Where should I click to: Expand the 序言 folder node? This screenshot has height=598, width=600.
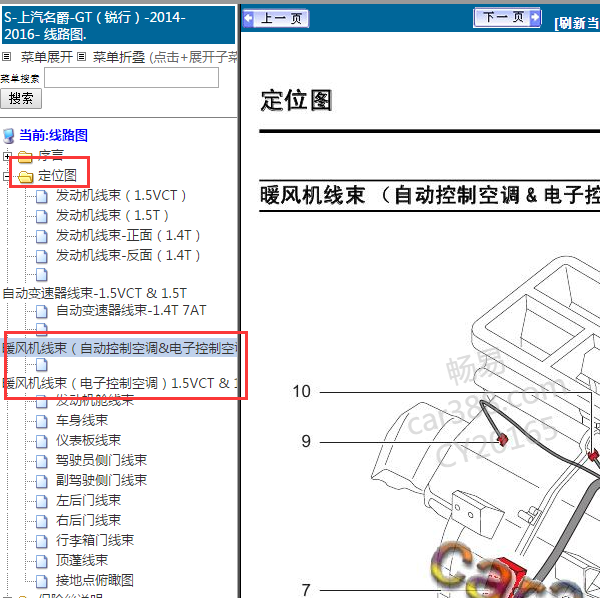7,156
